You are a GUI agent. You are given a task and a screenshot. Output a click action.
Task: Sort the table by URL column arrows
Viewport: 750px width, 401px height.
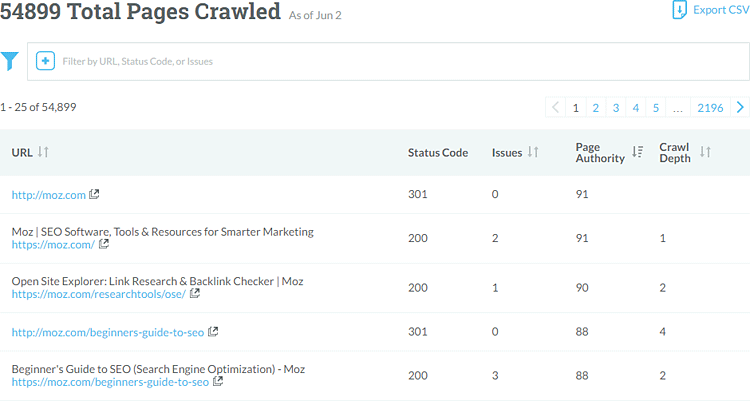point(43,152)
